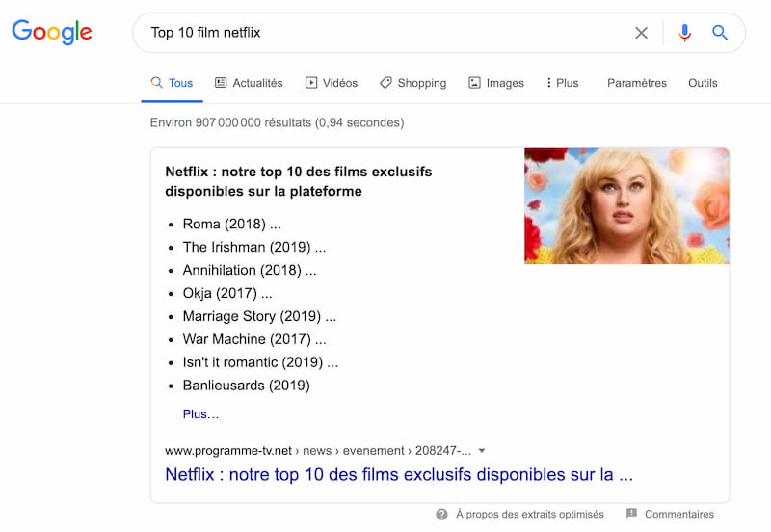771x532 pixels.
Task: Expand the Plus menu with three dots
Action: coord(563,83)
